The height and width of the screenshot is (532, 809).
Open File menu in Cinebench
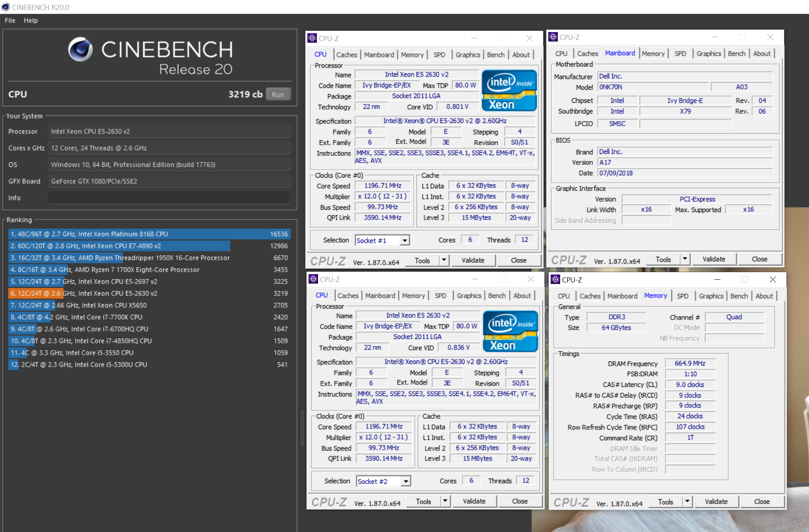coord(10,20)
